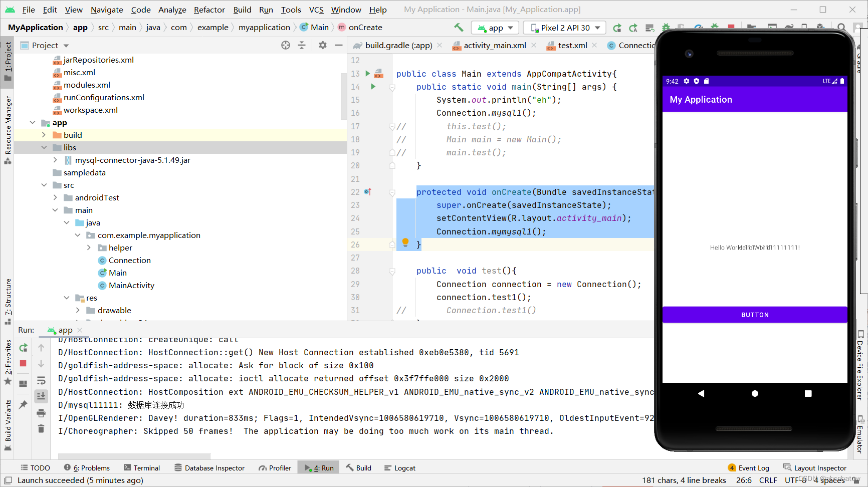Clear console with trash icon
The image size is (868, 487).
tap(41, 429)
